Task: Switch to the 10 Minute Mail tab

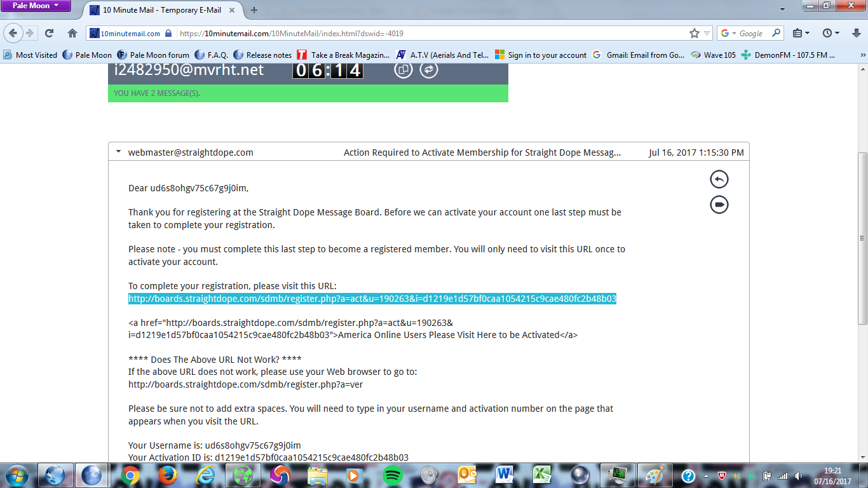Action: click(159, 10)
